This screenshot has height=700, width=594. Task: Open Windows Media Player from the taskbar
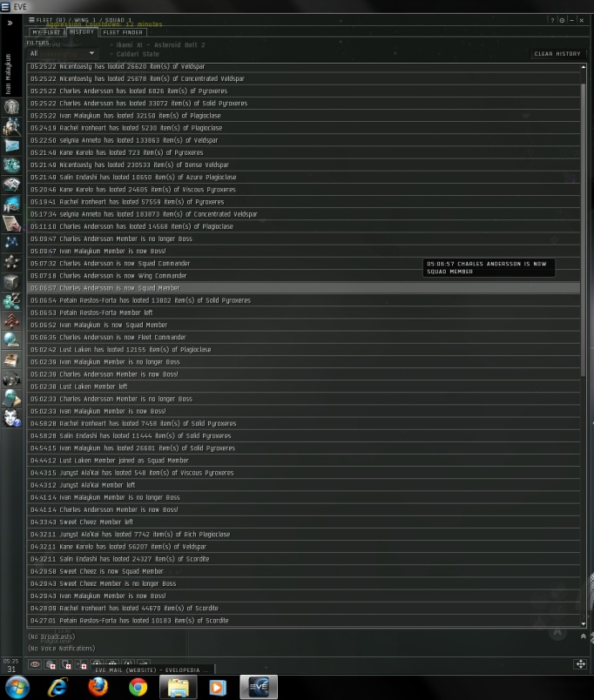(218, 687)
